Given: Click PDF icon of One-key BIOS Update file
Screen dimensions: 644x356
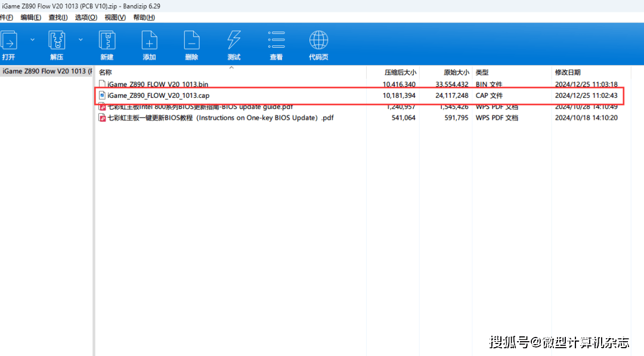Looking at the screenshot, I should [x=102, y=118].
